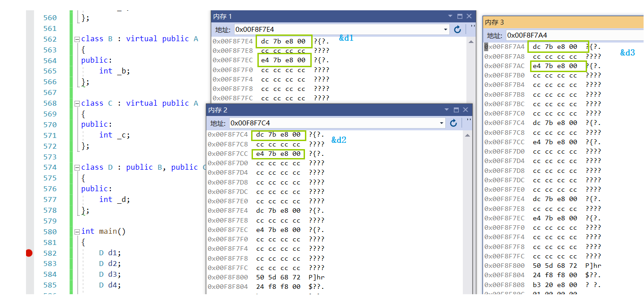The image size is (644, 296).
Task: Refresh memory view in 内存 2 window
Action: point(453,123)
